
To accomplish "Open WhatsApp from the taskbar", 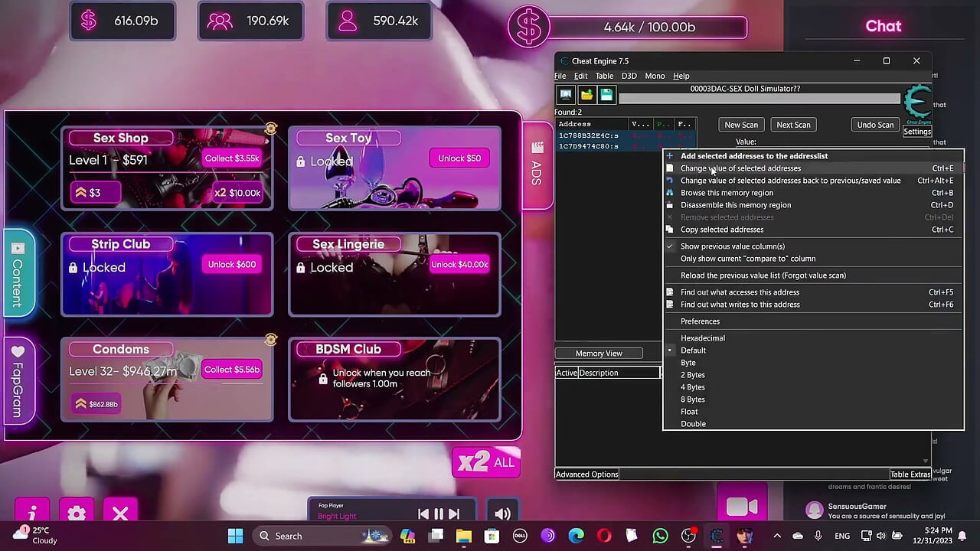I will 660,536.
